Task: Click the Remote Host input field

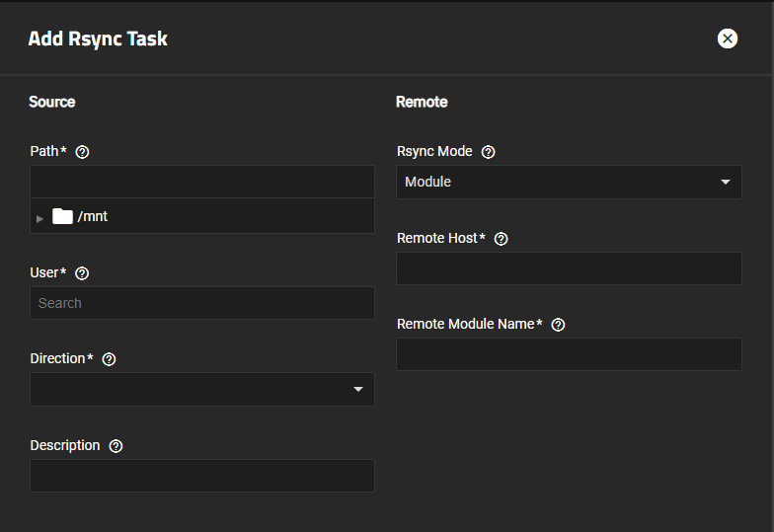Action: point(568,268)
